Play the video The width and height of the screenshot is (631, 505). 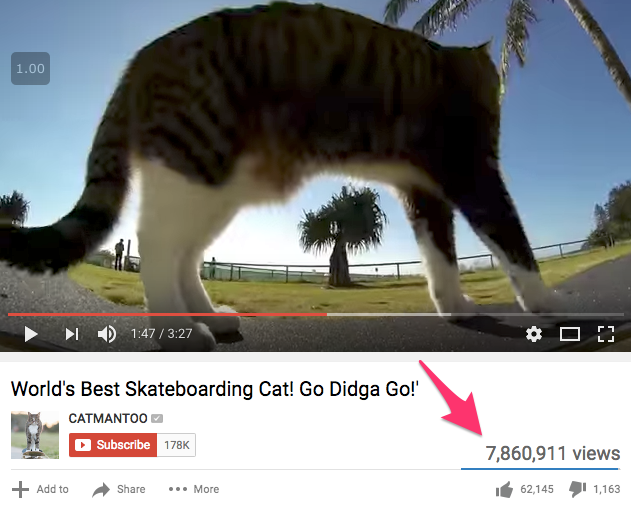coord(31,334)
